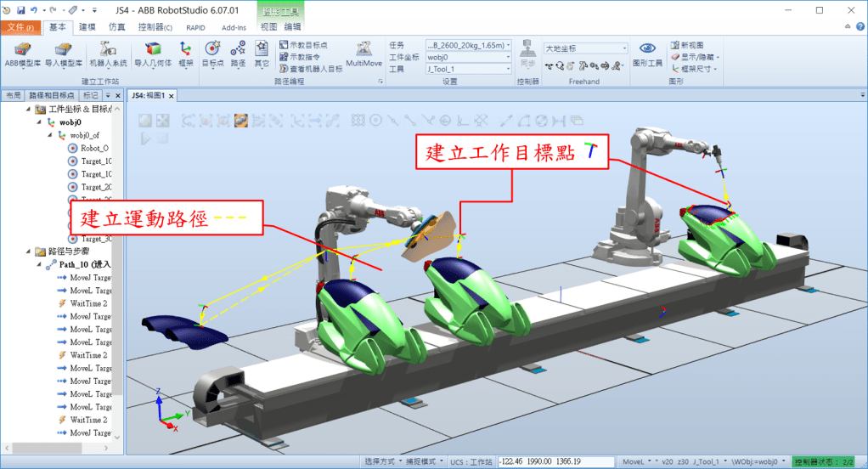This screenshot has width=868, height=469.
Task: Select the first WaitTime 2 instruction
Action: 87,303
